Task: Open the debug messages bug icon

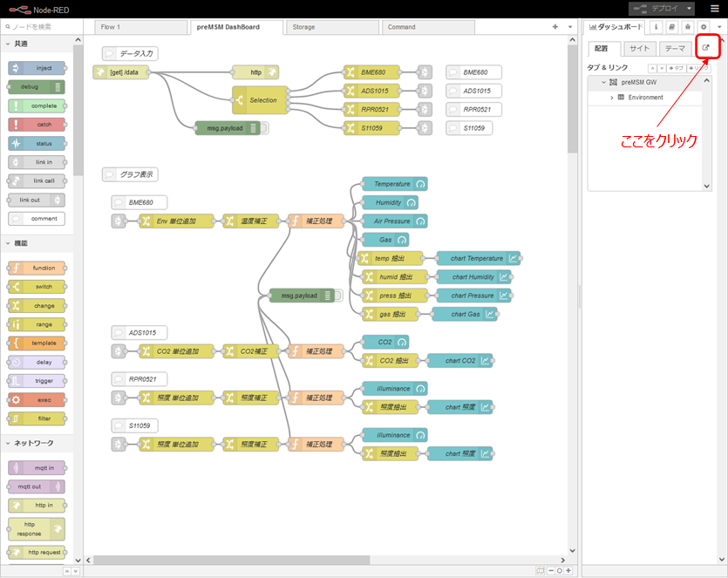Action: point(687,27)
